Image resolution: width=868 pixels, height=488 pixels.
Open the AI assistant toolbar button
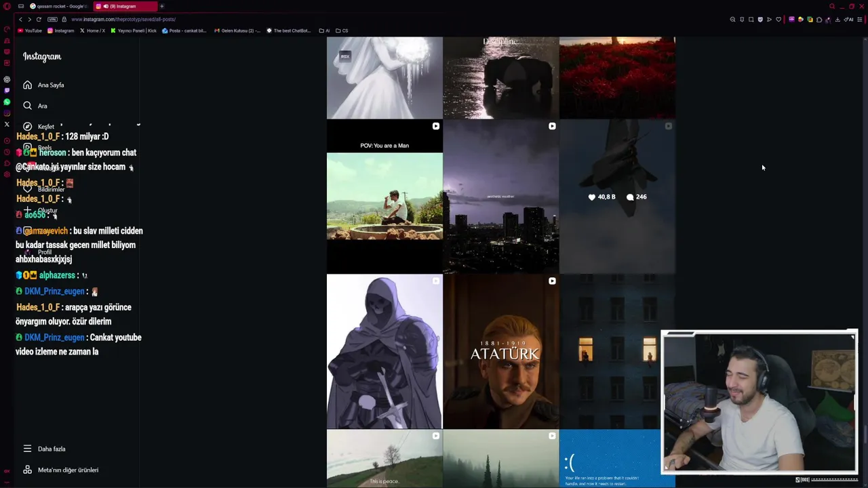848,20
